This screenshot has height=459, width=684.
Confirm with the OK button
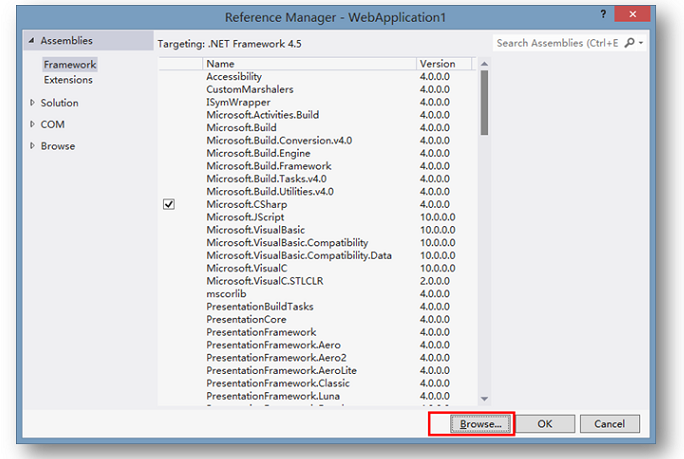(544, 424)
